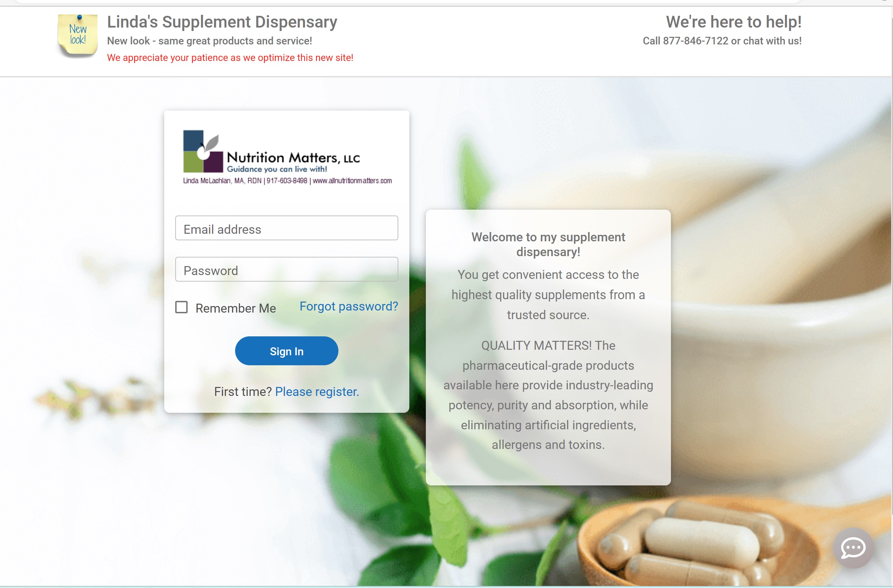Click the First time? text
This screenshot has height=588, width=893.
tap(243, 391)
